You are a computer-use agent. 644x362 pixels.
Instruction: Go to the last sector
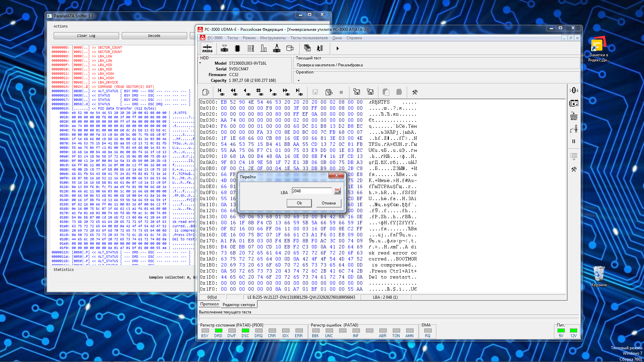point(299,92)
